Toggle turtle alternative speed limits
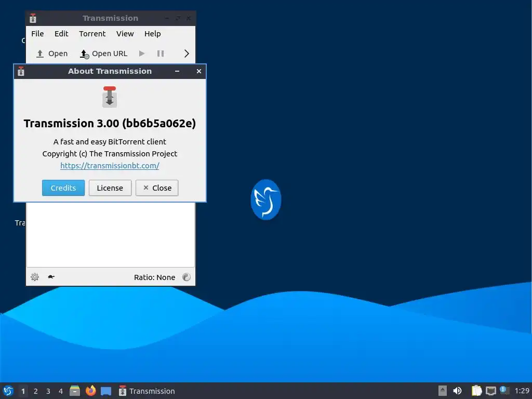 (51, 277)
